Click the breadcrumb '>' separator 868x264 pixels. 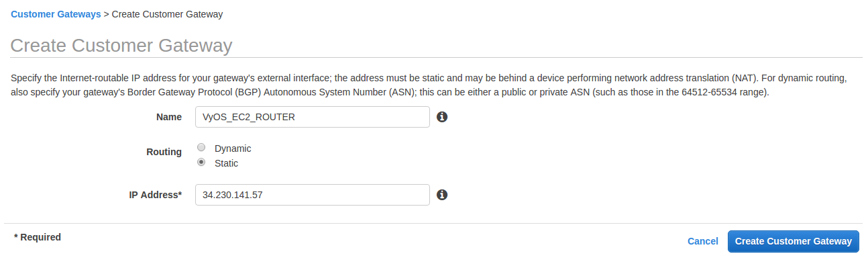(x=107, y=13)
